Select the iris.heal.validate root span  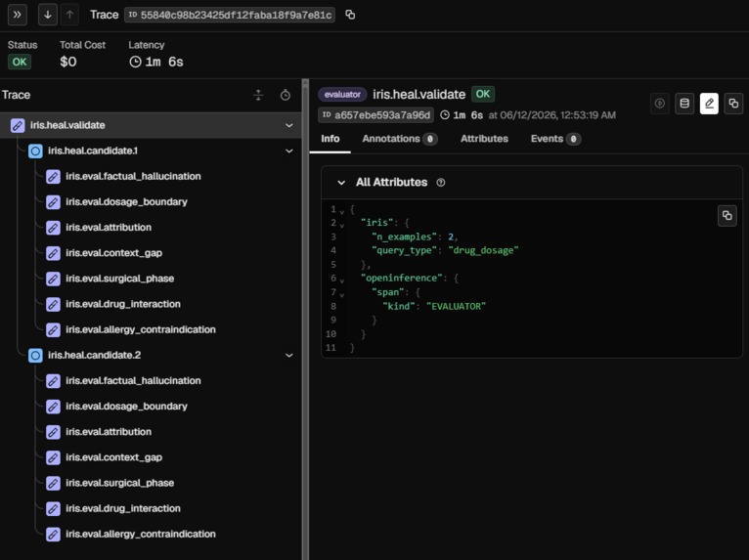(x=151, y=125)
